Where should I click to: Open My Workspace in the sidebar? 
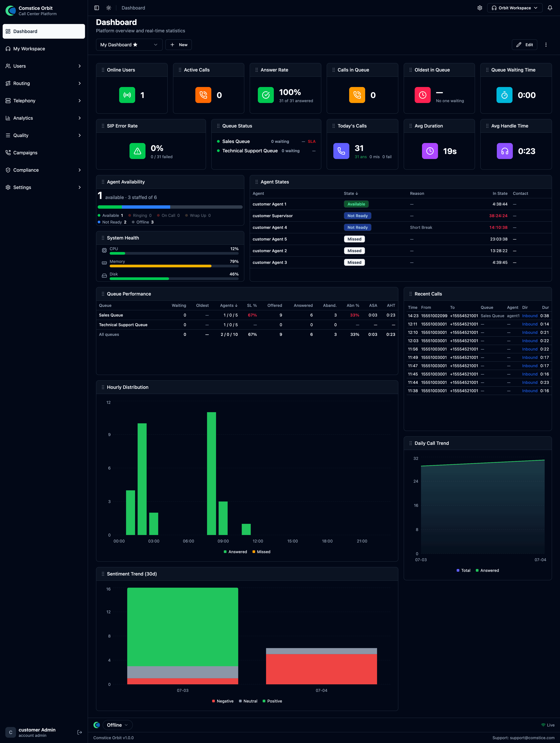44,49
